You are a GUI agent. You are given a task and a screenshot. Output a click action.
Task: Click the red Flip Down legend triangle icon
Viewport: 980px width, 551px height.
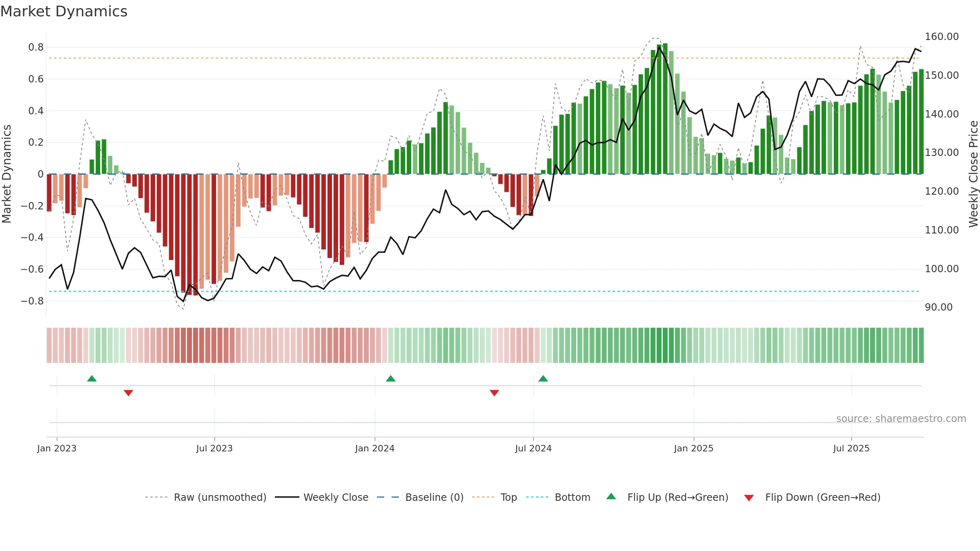749,498
